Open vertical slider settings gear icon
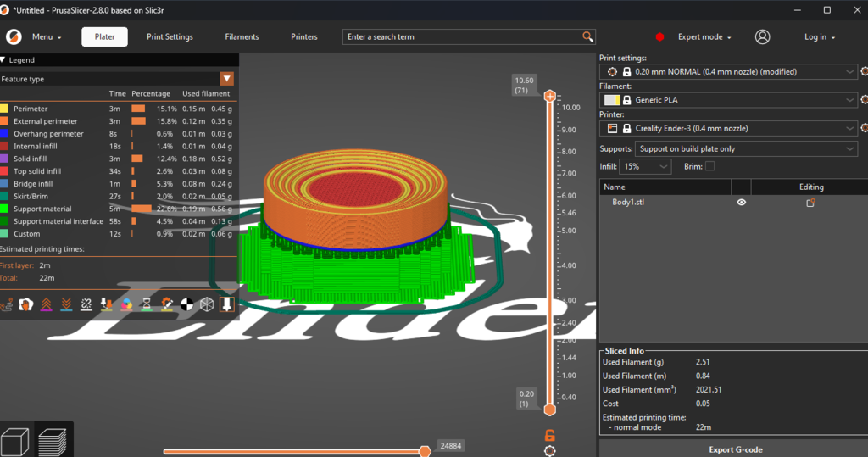The width and height of the screenshot is (868, 457). click(x=549, y=451)
